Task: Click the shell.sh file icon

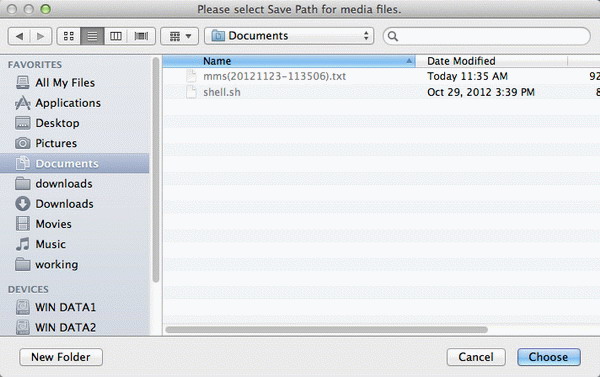Action: (x=191, y=92)
